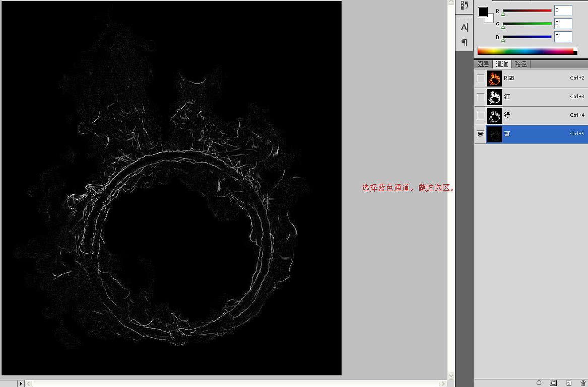Click the Blue channel thumbnail
Screen dimensions: 588x387
pyautogui.click(x=495, y=134)
